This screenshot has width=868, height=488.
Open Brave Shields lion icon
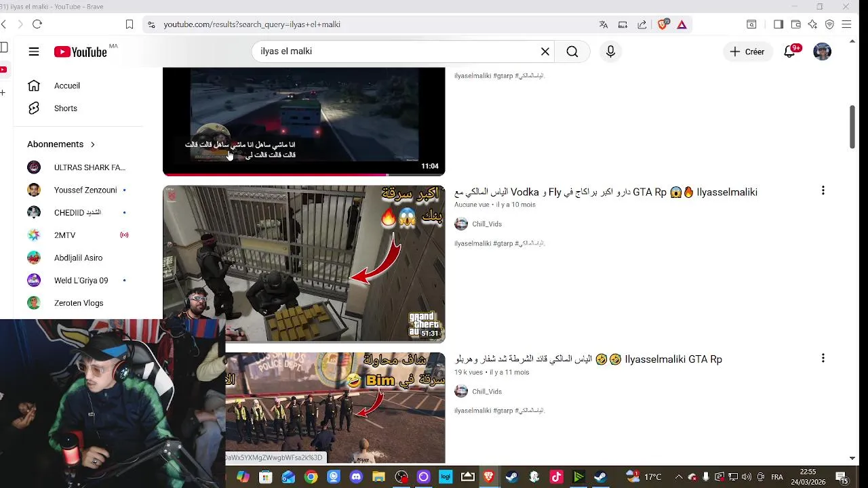coord(663,24)
